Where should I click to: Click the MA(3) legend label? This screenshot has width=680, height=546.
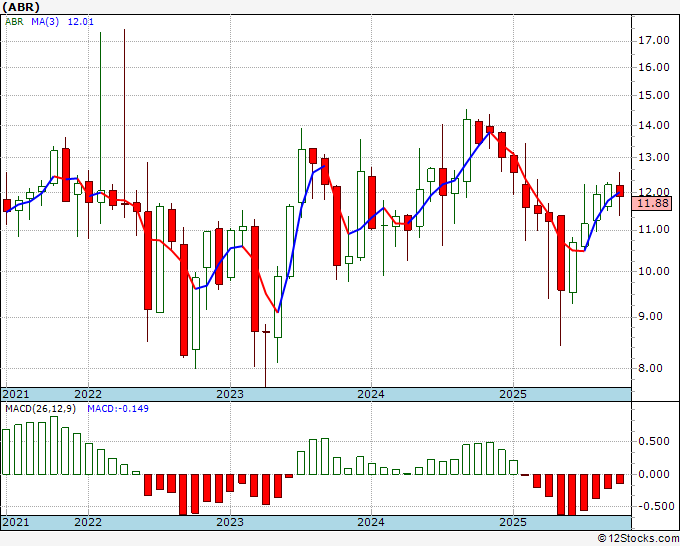(x=45, y=21)
